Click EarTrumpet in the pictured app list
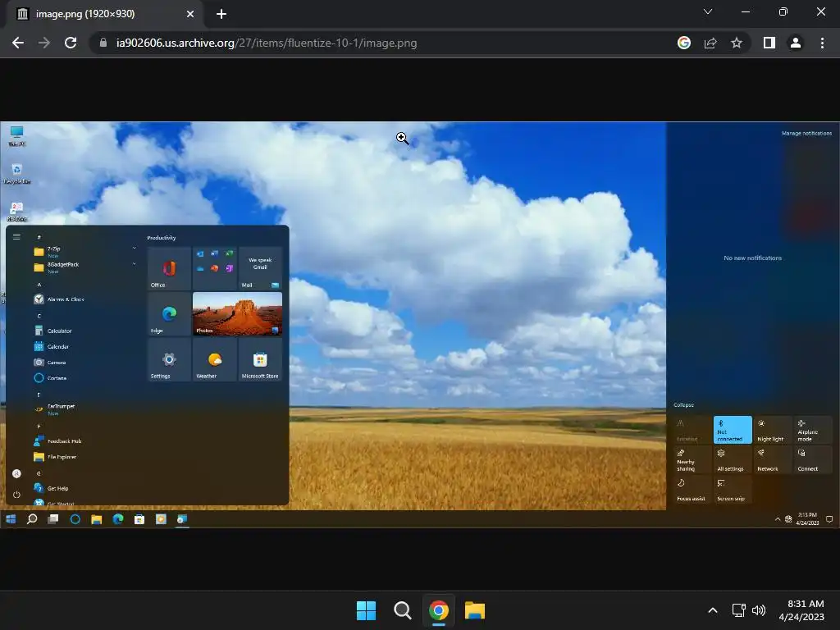Viewport: 840px width, 630px height. coord(54,409)
